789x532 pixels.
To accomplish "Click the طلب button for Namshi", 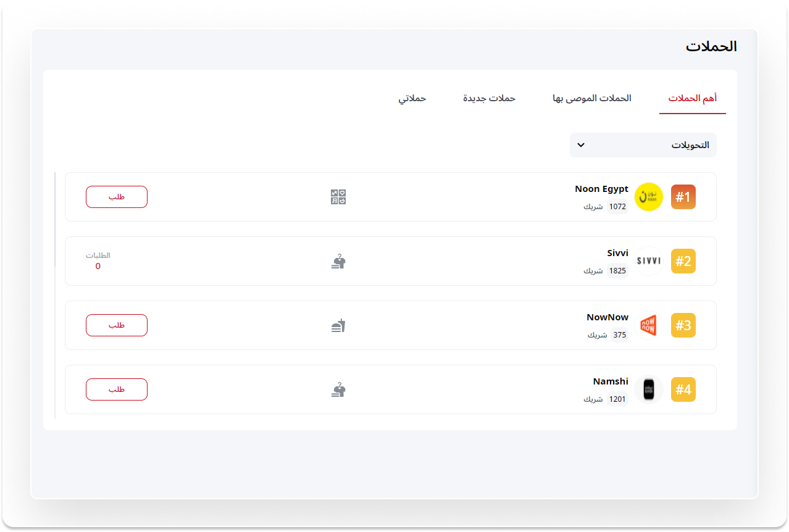I will coord(117,389).
